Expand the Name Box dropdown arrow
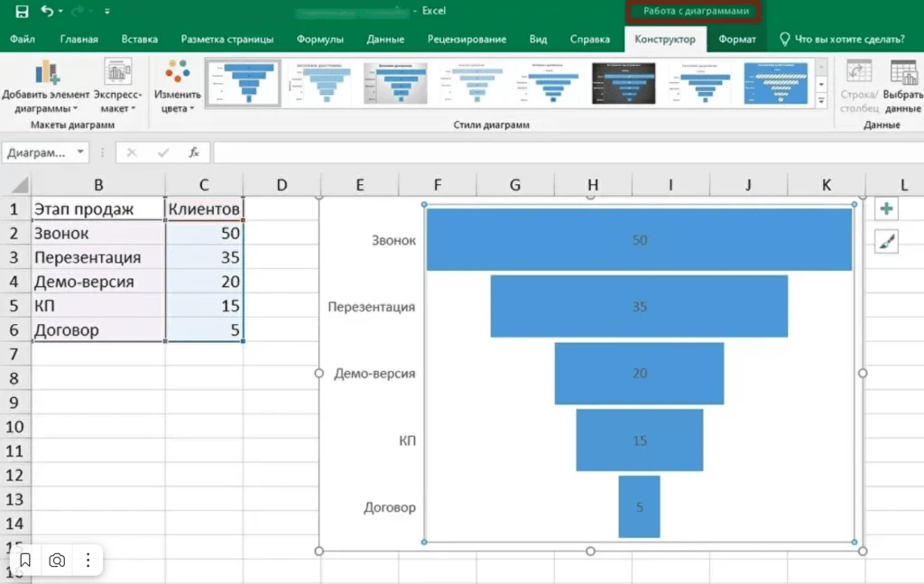The height and width of the screenshot is (584, 924). click(81, 153)
